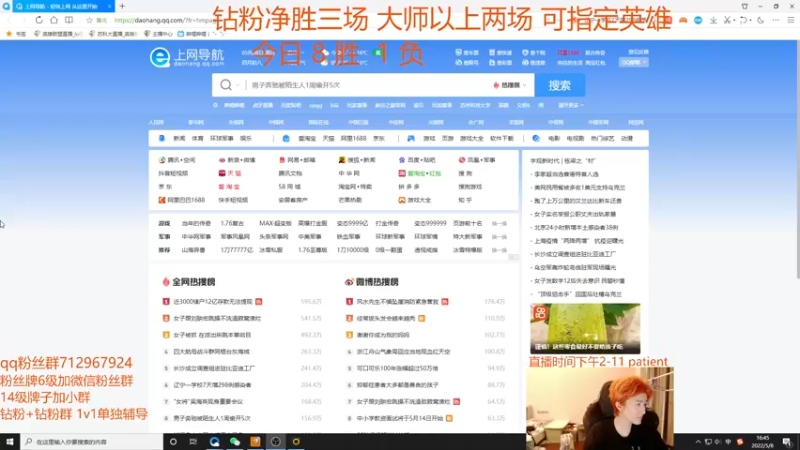Open the Windows Start menu

coord(10,442)
